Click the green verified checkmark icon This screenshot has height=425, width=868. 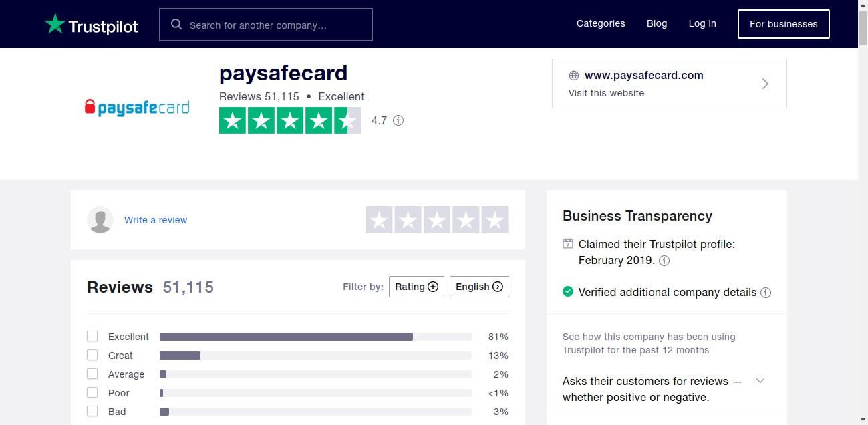pos(568,291)
